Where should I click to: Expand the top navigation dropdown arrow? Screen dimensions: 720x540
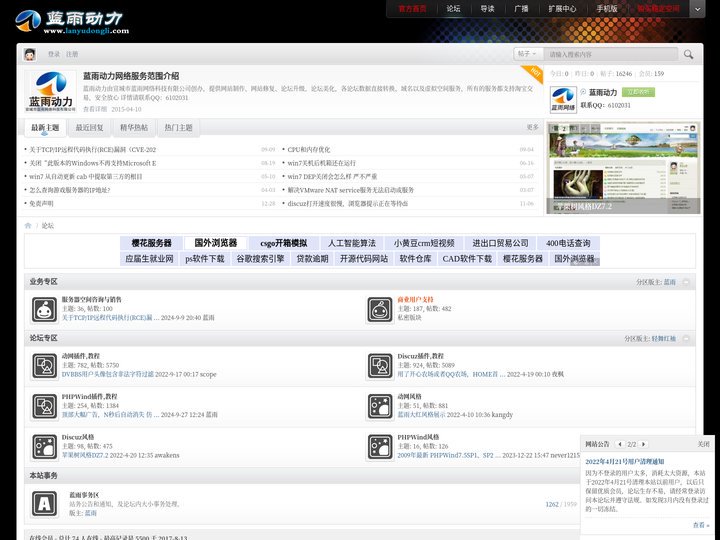point(698,9)
